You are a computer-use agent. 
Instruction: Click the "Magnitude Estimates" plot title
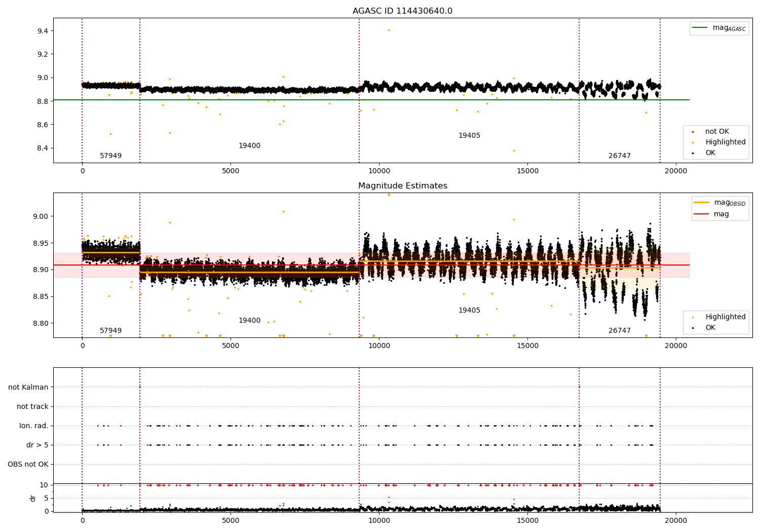402,186
